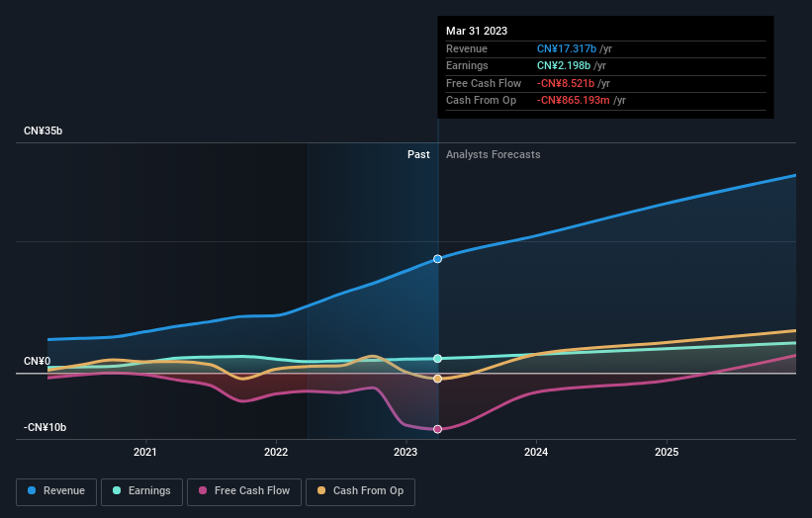Click the 2023 x-axis label
The width and height of the screenshot is (812, 518).
[406, 452]
